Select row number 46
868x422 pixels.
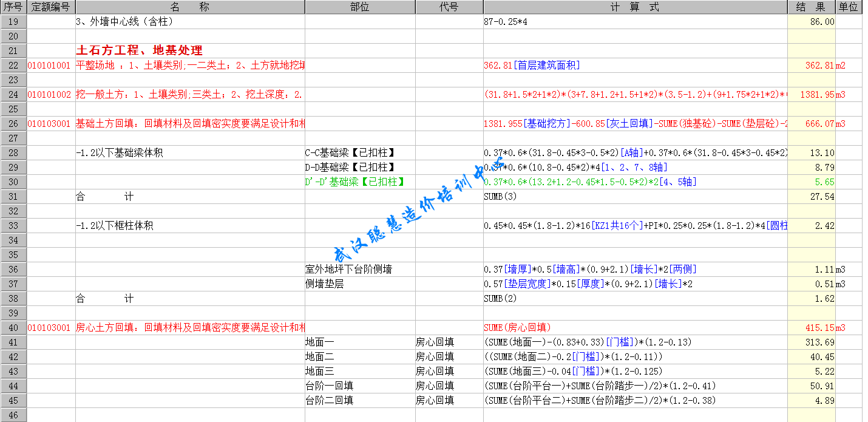pyautogui.click(x=13, y=415)
